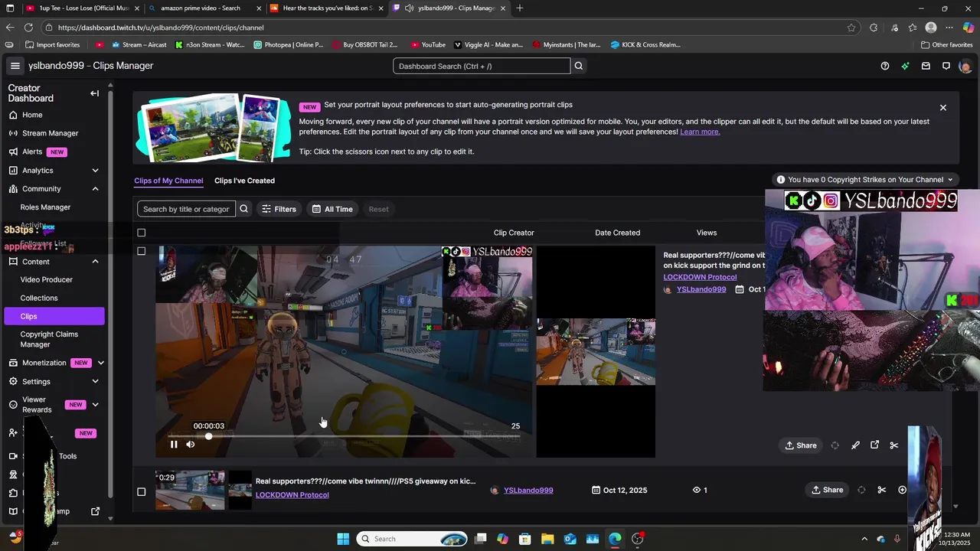Collapse the Content sidebar section
980x551 pixels.
tap(95, 262)
